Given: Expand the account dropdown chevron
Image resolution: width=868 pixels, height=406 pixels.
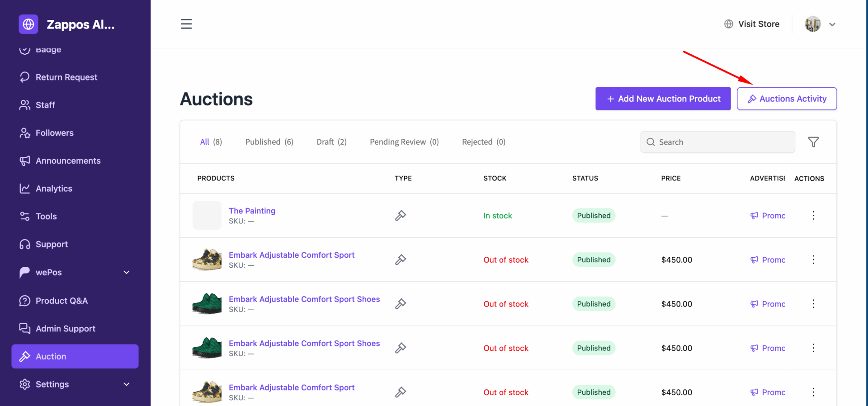Looking at the screenshot, I should click(x=832, y=24).
